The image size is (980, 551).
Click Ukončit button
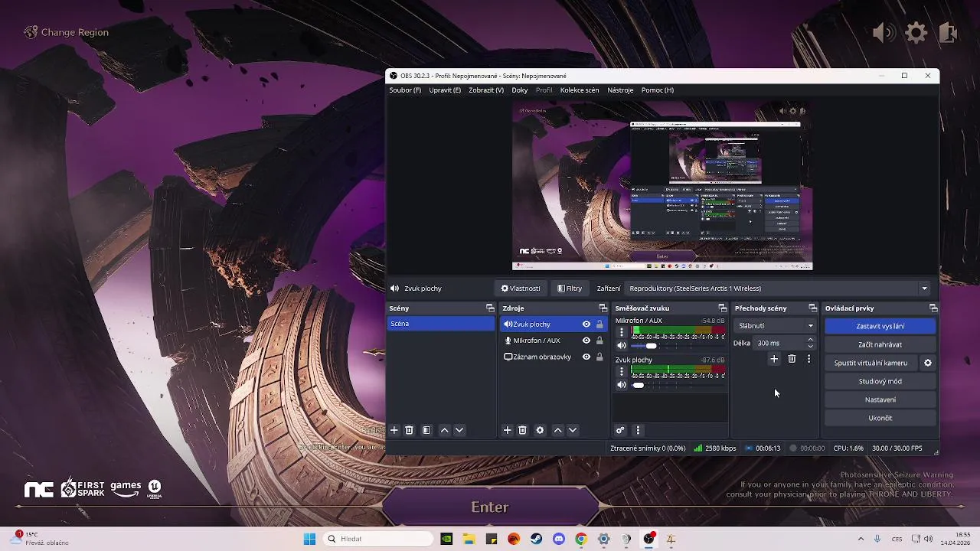pos(880,418)
